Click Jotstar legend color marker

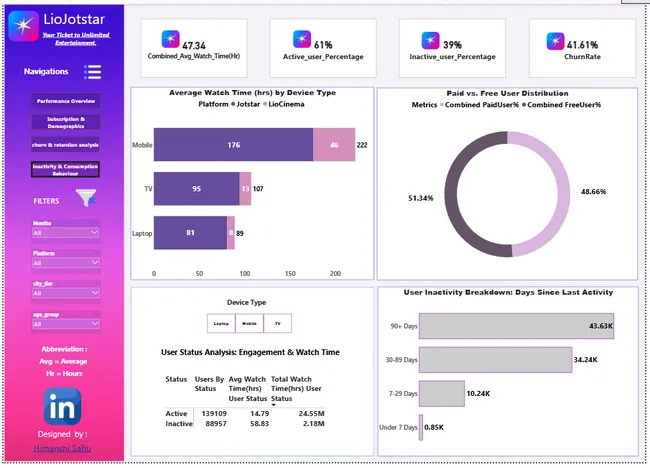[x=233, y=104]
